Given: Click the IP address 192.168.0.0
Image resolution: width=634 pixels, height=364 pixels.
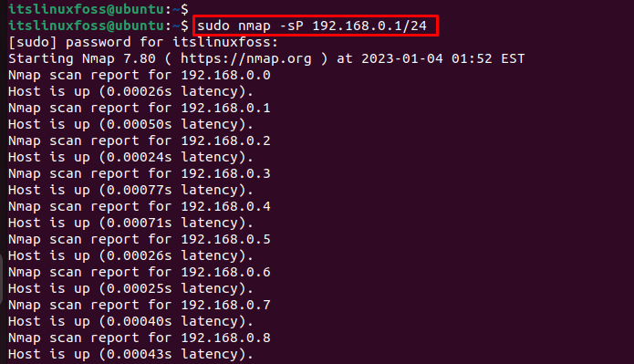Looking at the screenshot, I should 225,75.
